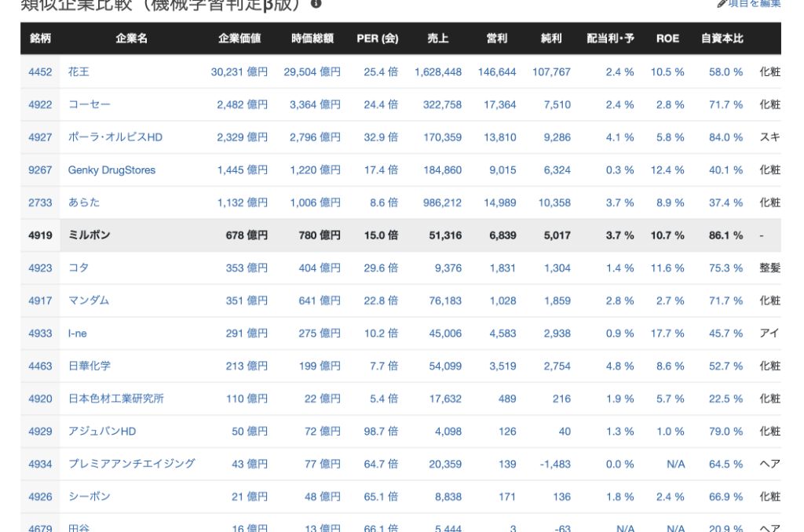Image resolution: width=804 pixels, height=532 pixels.
Task: Open stock code 4463 link
Action: coord(40,366)
